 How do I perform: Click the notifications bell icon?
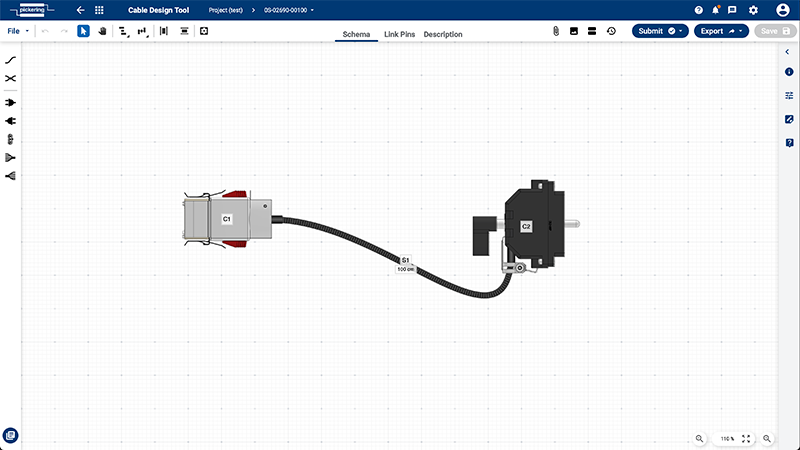tap(715, 10)
